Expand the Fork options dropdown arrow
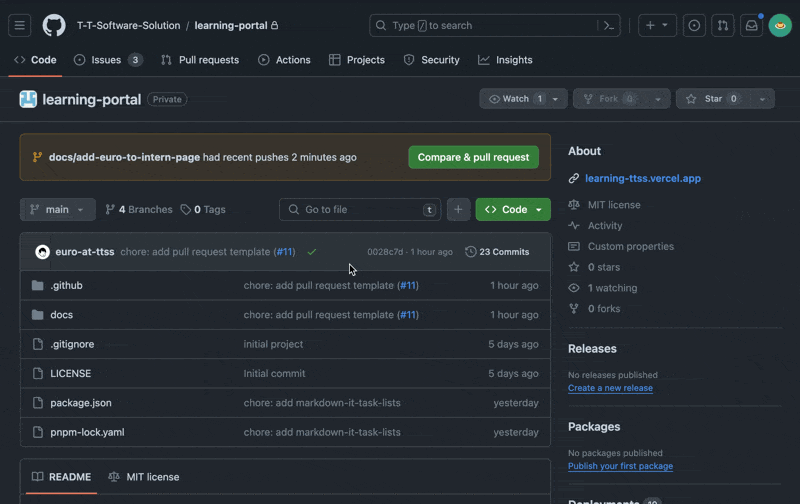800x504 pixels. coord(658,99)
